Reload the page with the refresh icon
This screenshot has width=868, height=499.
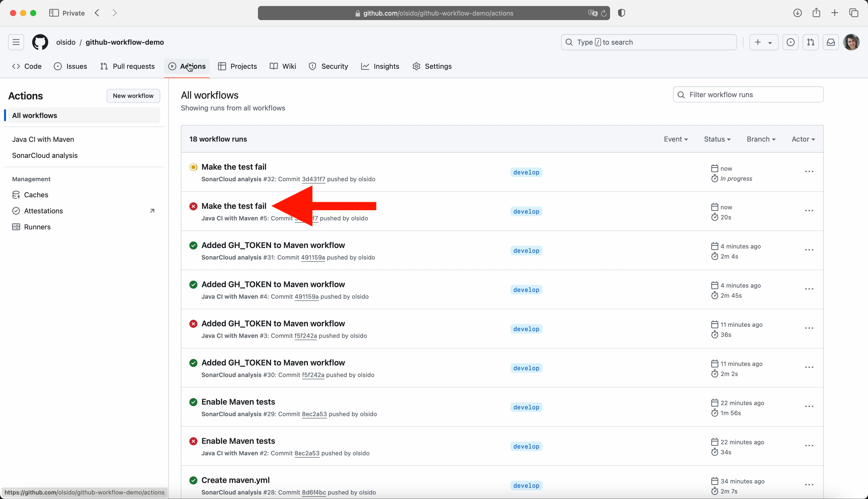click(604, 13)
